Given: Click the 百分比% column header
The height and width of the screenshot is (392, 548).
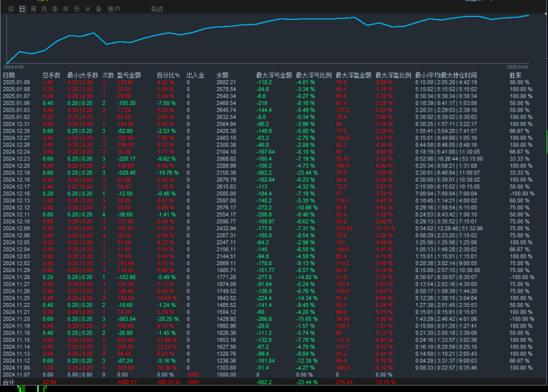Looking at the screenshot, I should 168,75.
